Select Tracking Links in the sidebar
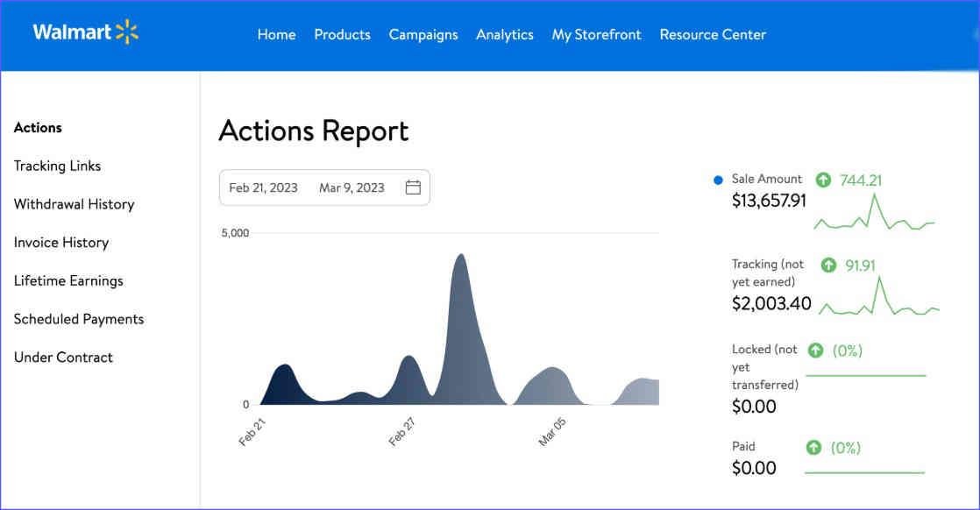The height and width of the screenshot is (510, 980). [x=57, y=166]
